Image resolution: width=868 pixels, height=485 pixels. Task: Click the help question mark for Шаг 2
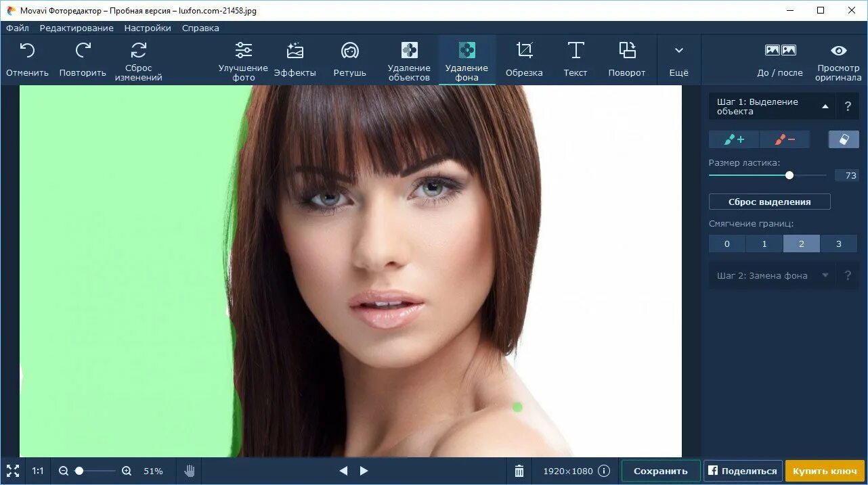[848, 276]
